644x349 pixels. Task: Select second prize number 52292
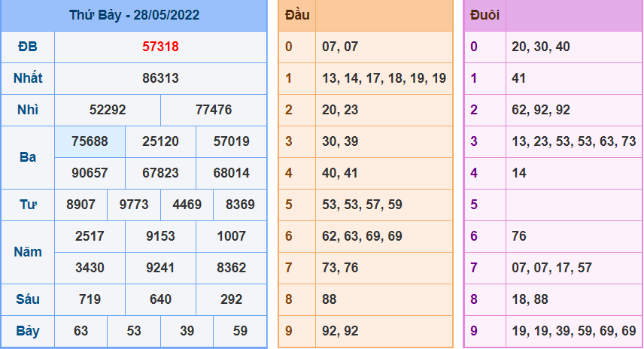click(x=108, y=110)
